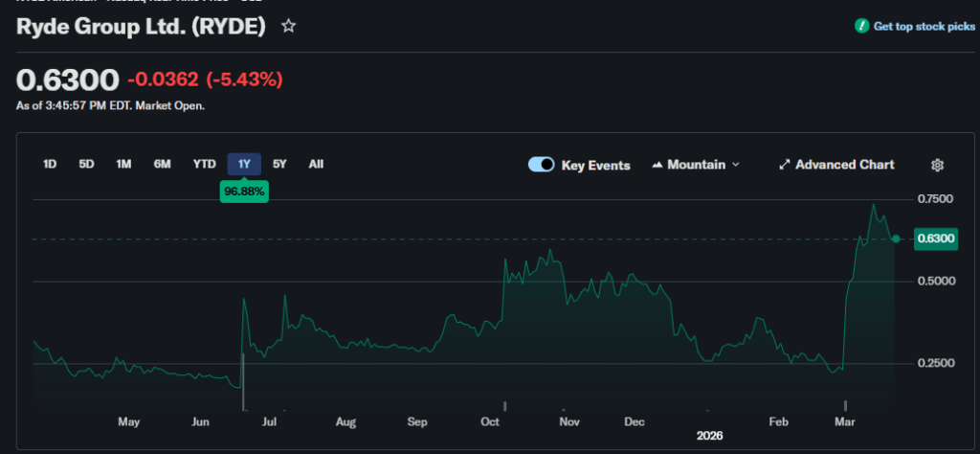Click the expand arrows icon for Advanced Chart
The width and height of the screenshot is (980, 454).
pos(785,165)
